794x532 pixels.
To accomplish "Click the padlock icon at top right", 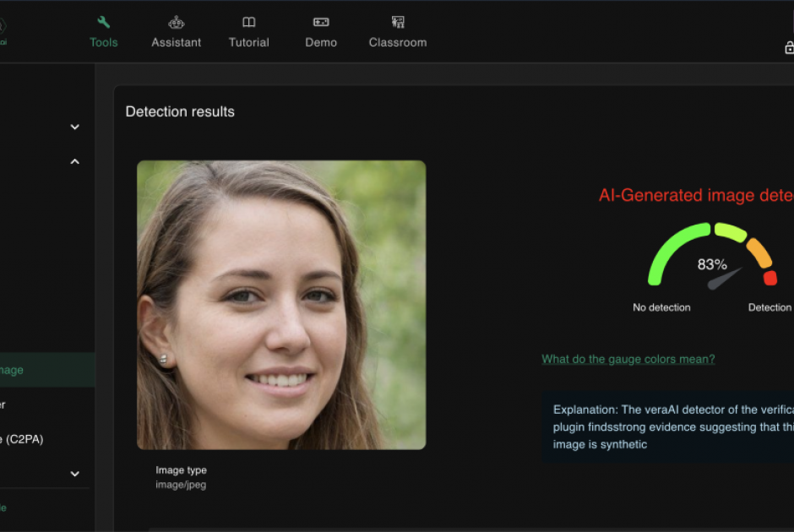I will tap(789, 47).
